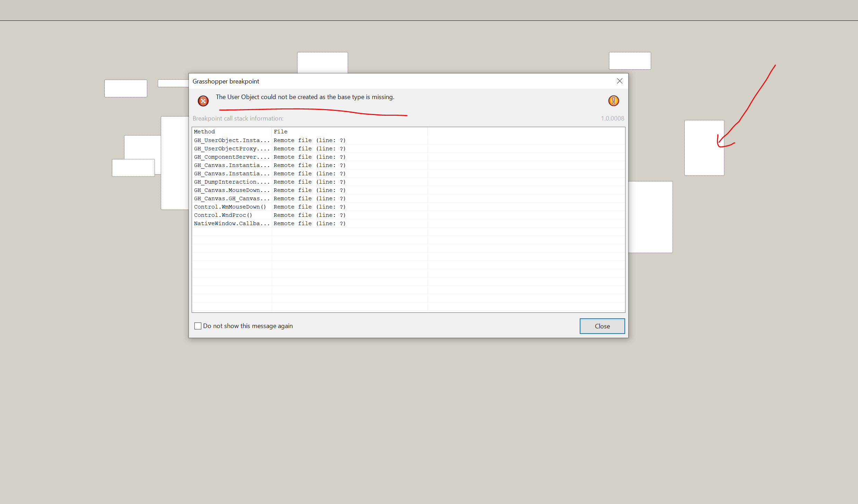Screen dimensions: 858x504
Task: Select the GH_UserObject.Insta... call stack row
Action: point(408,140)
